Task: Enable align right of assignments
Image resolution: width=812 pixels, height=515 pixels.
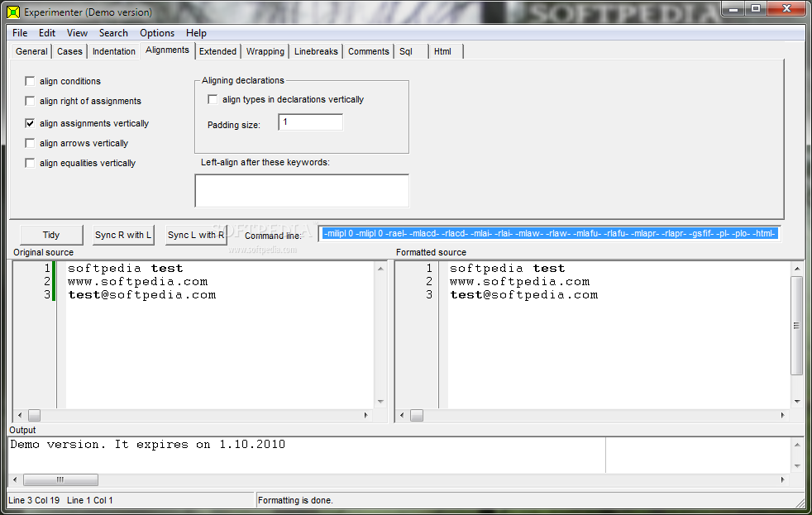Action: tap(30, 101)
